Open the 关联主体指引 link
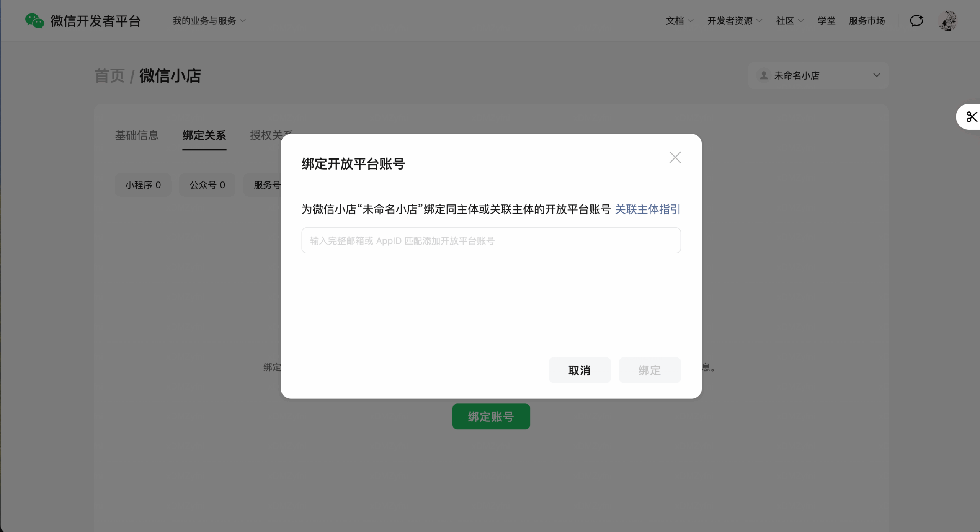This screenshot has height=532, width=980. [647, 209]
